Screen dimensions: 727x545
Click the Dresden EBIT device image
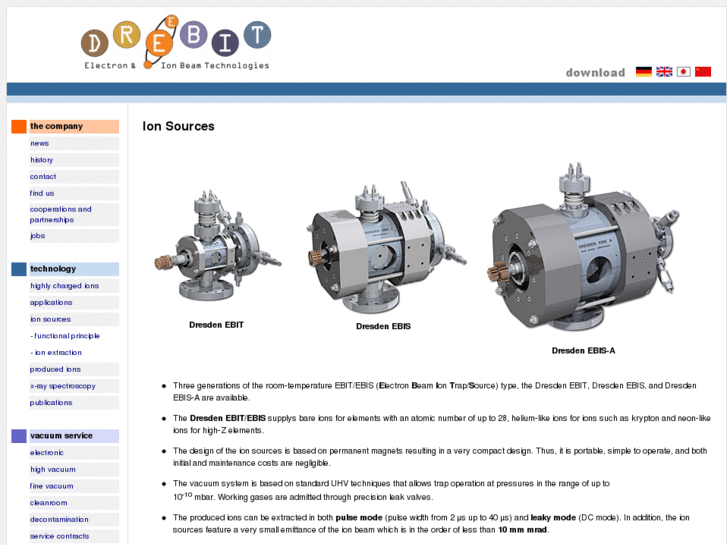pyautogui.click(x=217, y=246)
